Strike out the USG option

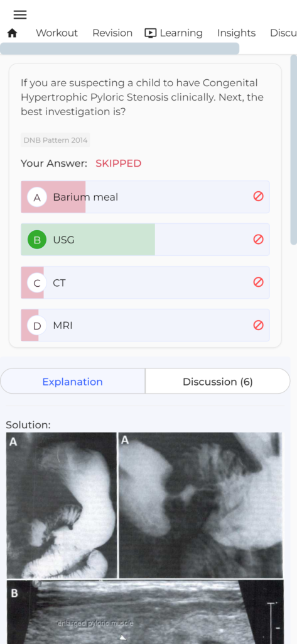[258, 240]
